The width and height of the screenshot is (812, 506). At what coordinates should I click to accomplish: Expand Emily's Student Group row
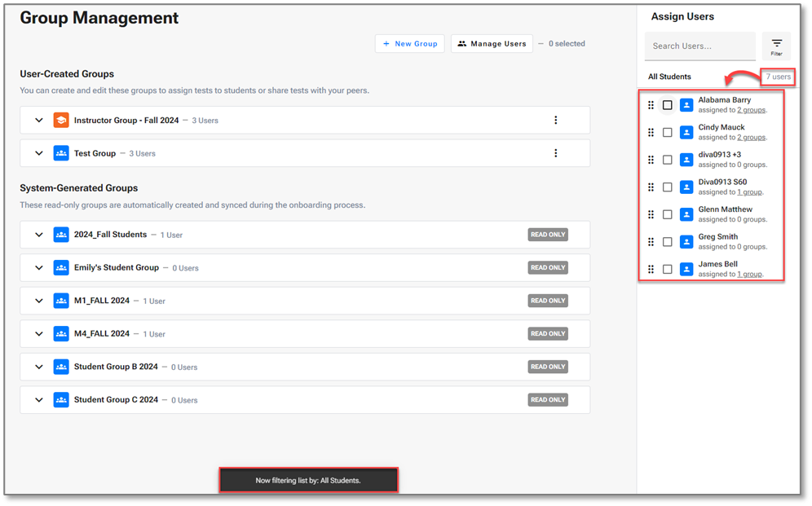(38, 268)
